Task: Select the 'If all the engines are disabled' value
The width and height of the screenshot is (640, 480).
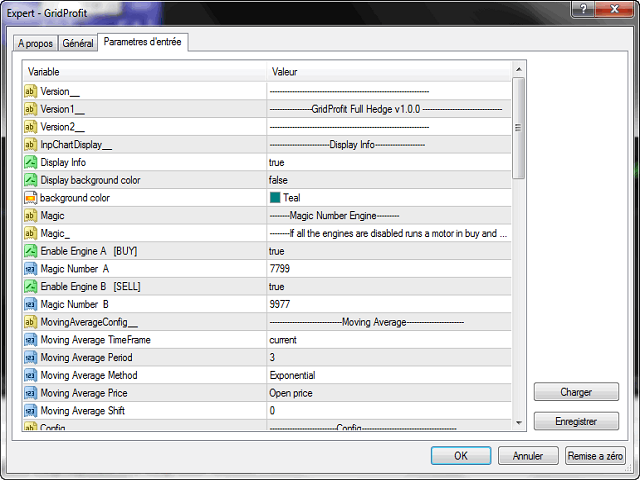Action: click(388, 233)
